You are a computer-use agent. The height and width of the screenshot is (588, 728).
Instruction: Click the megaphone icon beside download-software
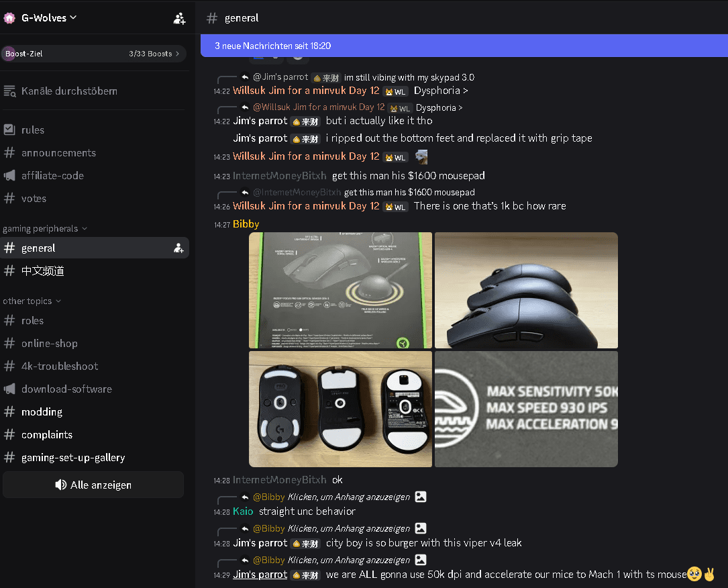pos(9,389)
